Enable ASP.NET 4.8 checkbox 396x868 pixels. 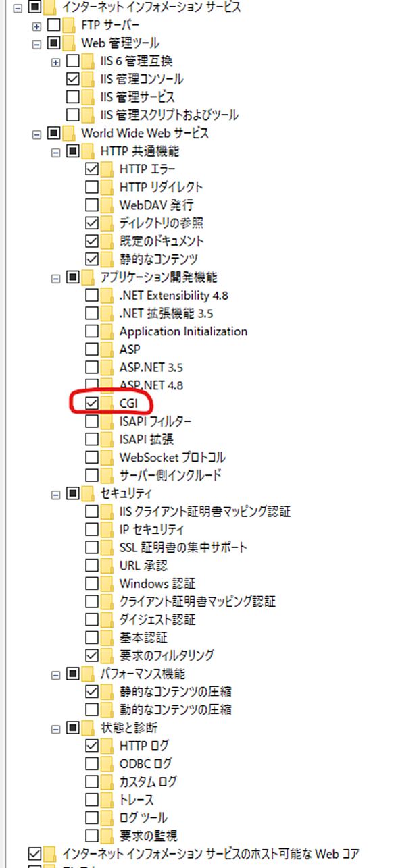pyautogui.click(x=92, y=385)
